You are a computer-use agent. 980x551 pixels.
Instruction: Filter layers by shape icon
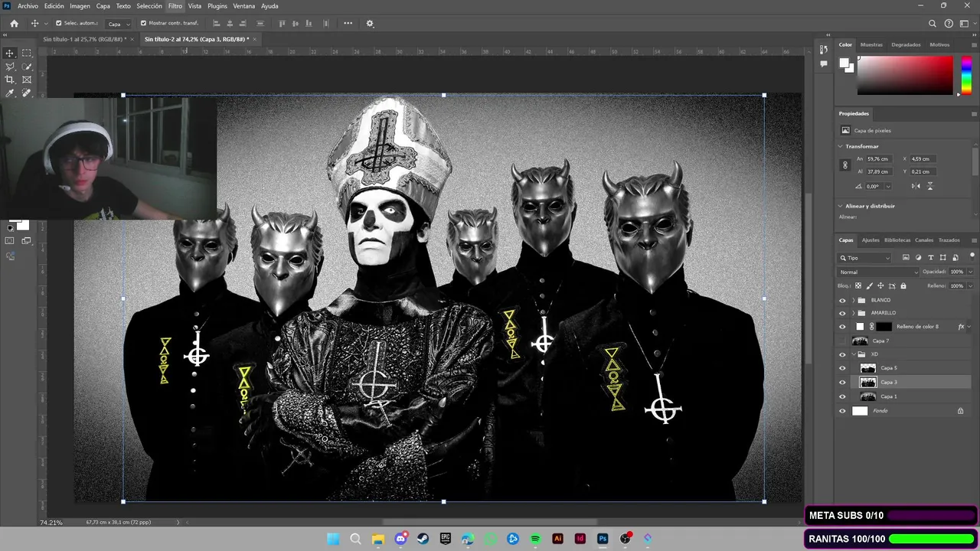pos(942,258)
